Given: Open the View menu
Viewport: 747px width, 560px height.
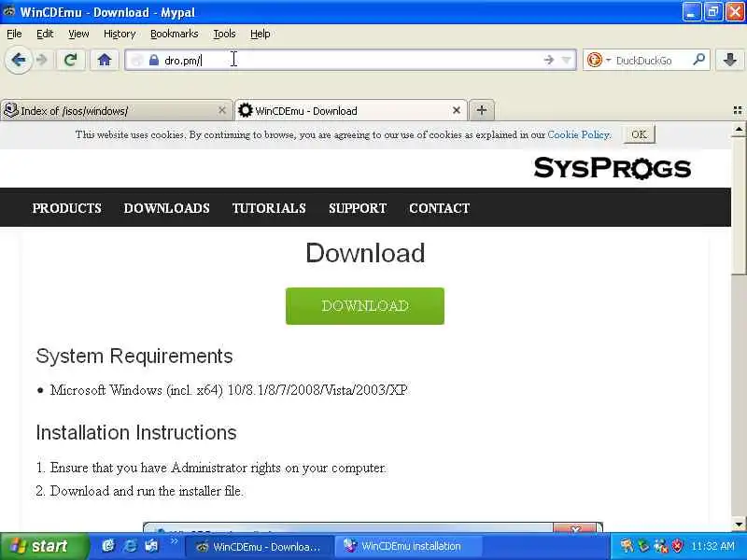Looking at the screenshot, I should pos(78,34).
